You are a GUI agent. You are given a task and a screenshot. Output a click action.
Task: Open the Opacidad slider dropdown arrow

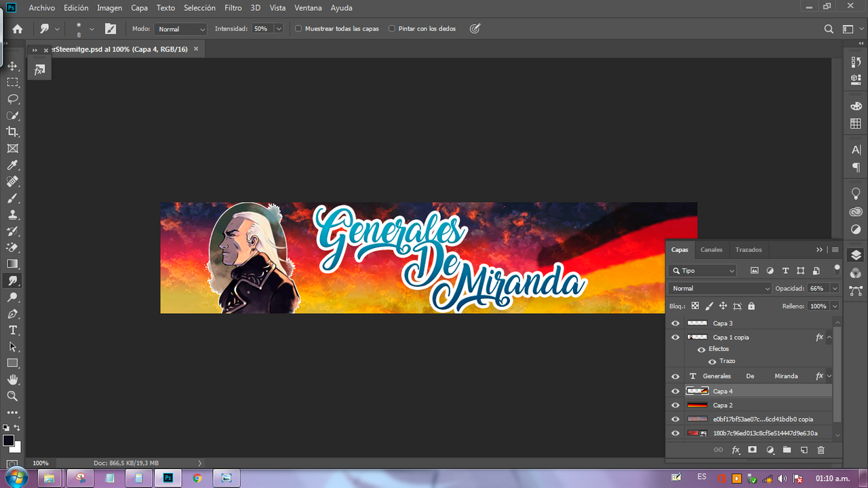click(x=835, y=288)
